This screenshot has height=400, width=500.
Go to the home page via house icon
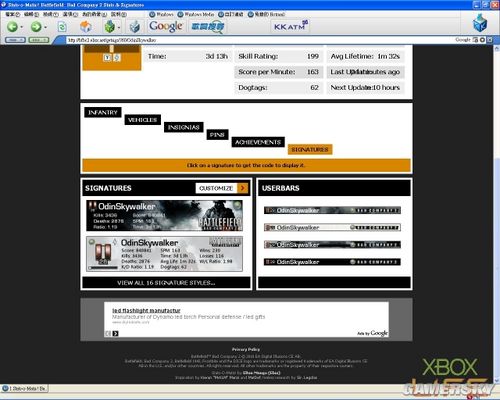click(86, 26)
